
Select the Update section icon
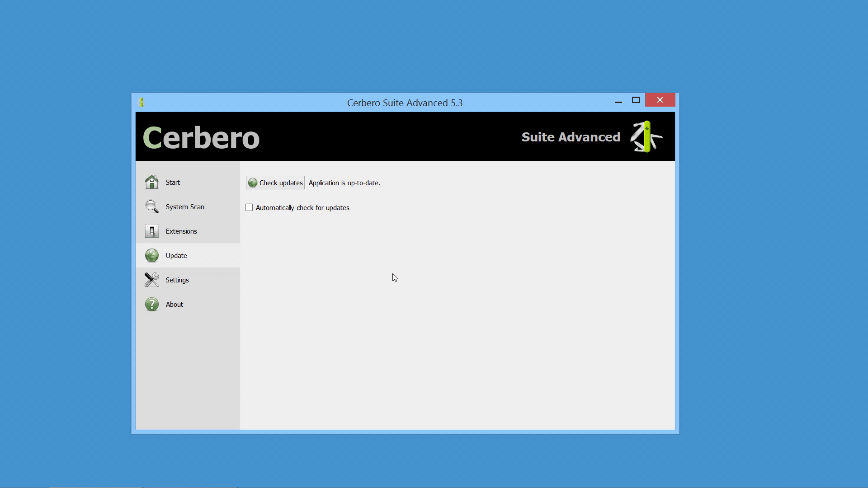coord(151,255)
